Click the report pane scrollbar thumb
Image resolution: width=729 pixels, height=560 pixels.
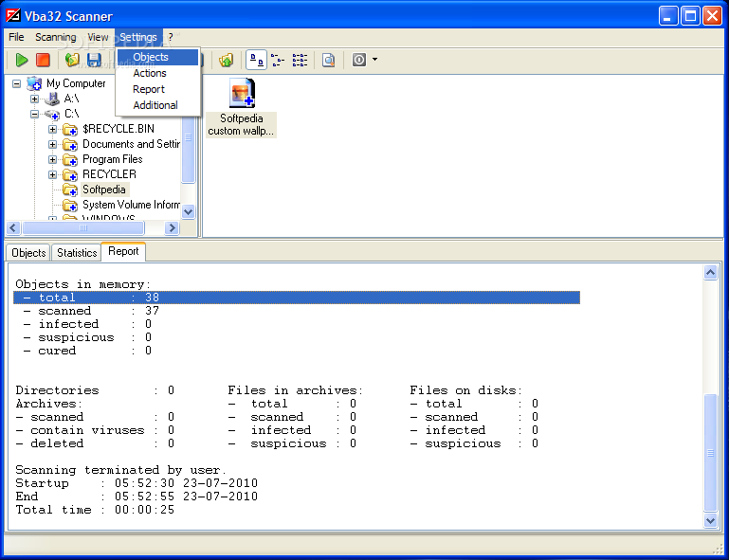point(710,452)
